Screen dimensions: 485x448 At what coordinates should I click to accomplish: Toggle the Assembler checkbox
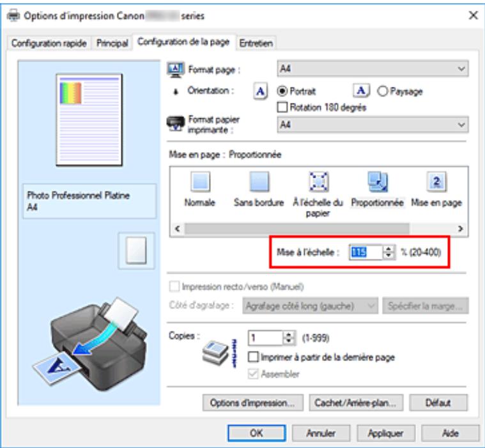coord(253,374)
